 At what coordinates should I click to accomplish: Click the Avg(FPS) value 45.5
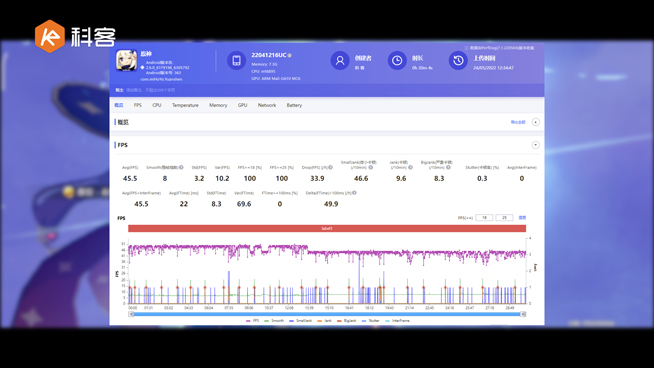pos(130,179)
